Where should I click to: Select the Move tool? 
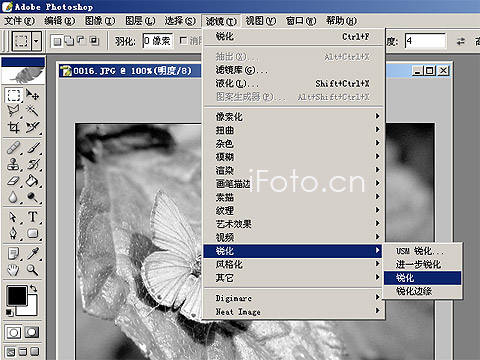33,95
